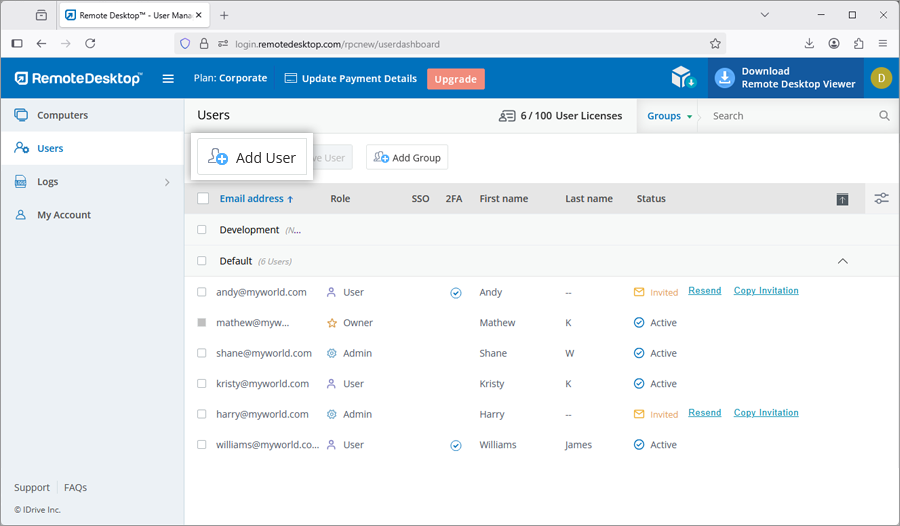
Task: Expand the Logs submenu arrow
Action: [x=167, y=182]
